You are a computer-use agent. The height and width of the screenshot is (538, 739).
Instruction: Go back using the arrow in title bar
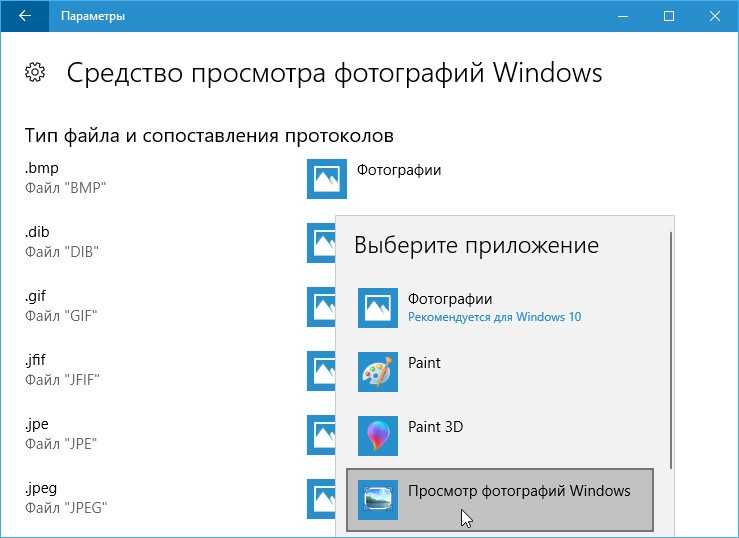(25, 16)
